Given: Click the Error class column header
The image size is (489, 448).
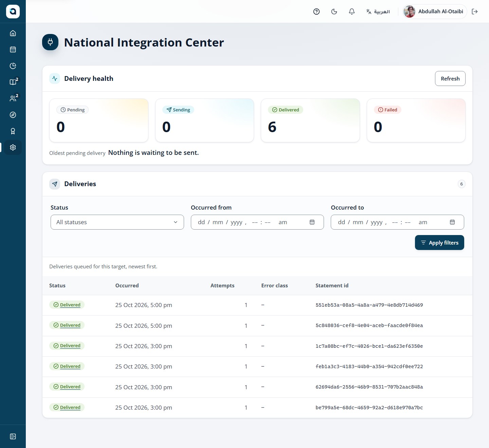Looking at the screenshot, I should click(274, 286).
